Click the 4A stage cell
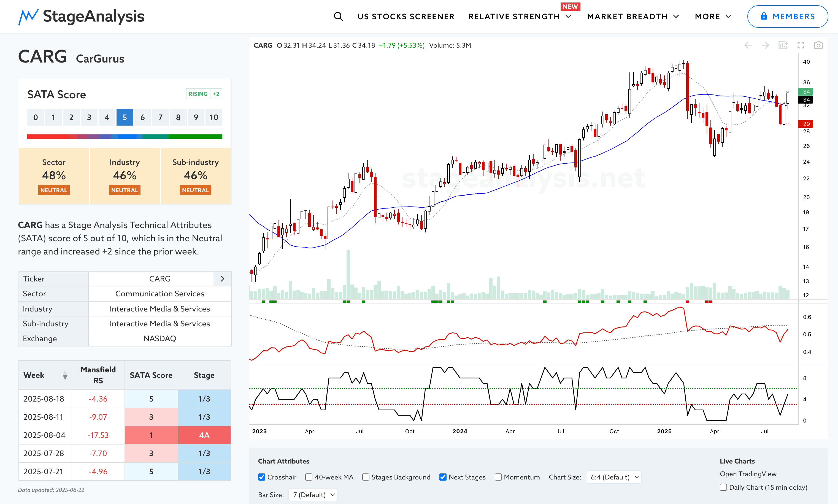 point(204,435)
